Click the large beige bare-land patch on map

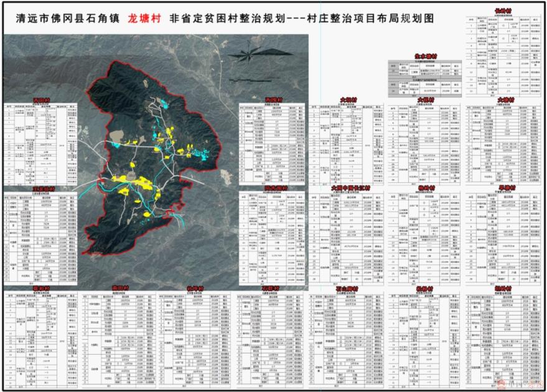[116, 137]
